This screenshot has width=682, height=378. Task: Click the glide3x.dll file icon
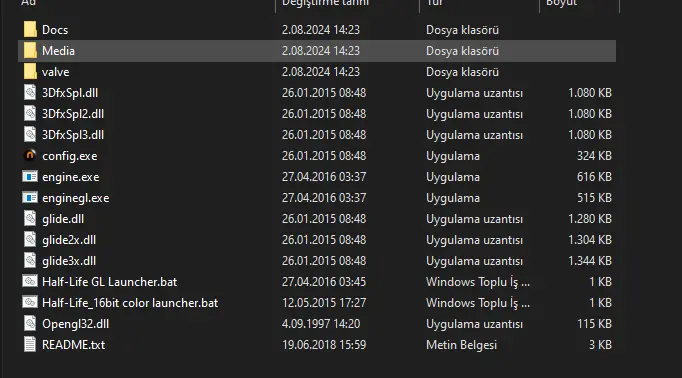click(x=30, y=261)
